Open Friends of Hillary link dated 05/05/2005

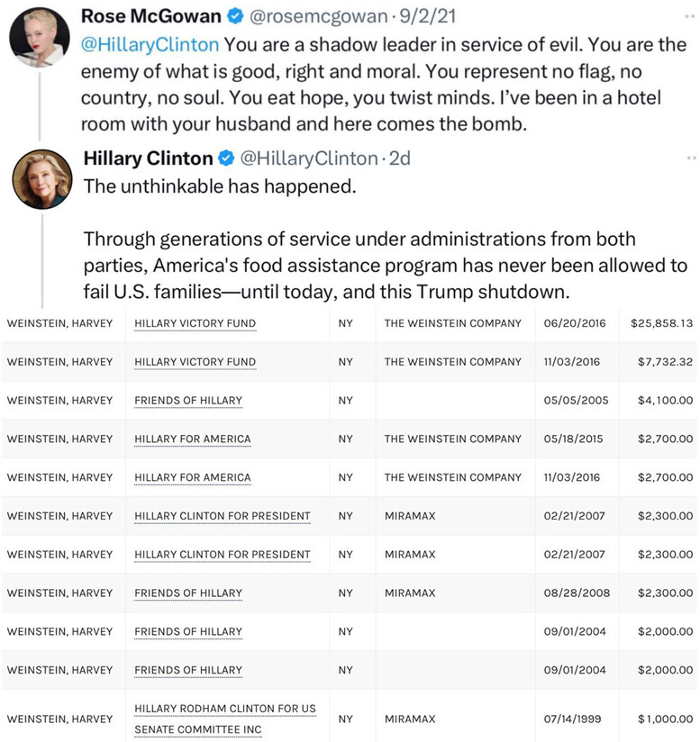[x=188, y=400]
